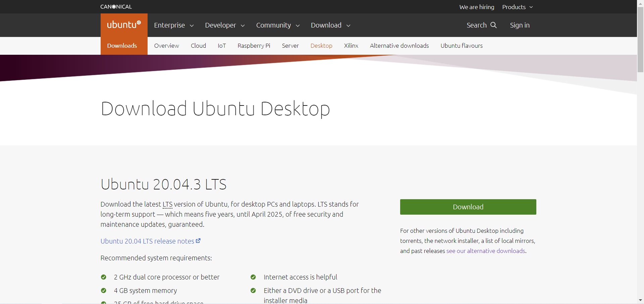Open Ubuntu 20.04 LTS release notes link
The height and width of the screenshot is (304, 644).
tap(147, 241)
